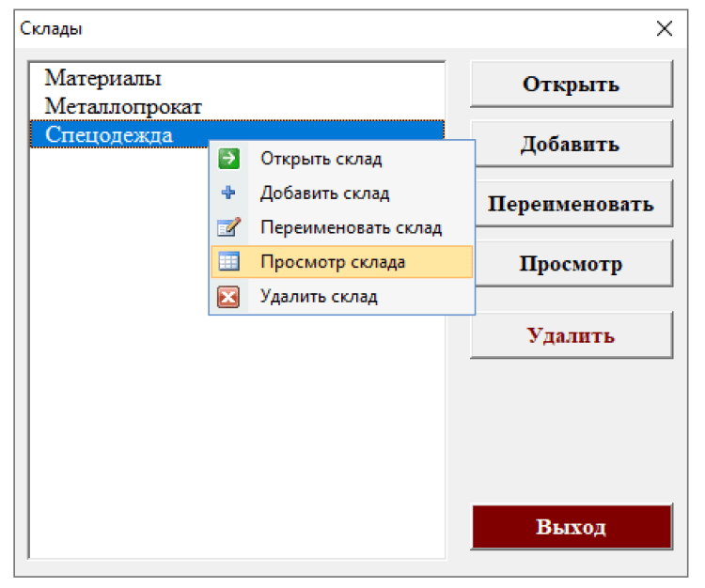
Task: Choose Удалить склад from context menu
Action: pos(342,297)
